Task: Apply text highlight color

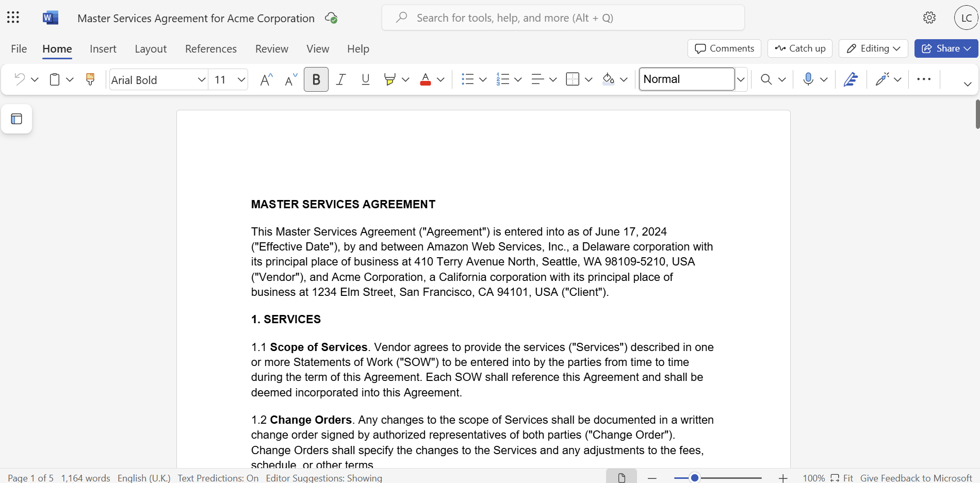Action: 390,79
